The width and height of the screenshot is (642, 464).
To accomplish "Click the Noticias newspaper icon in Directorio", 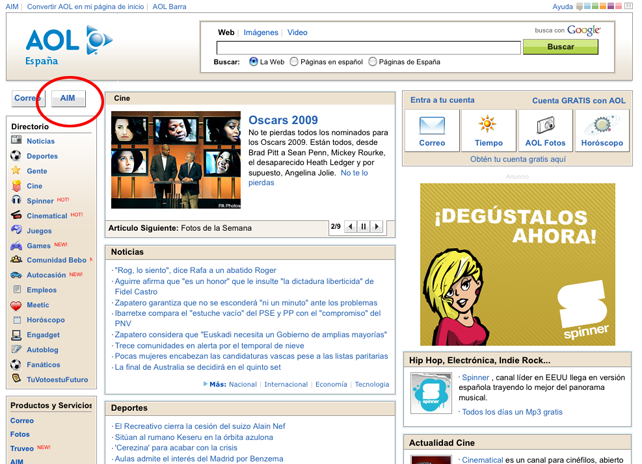I will [x=16, y=140].
